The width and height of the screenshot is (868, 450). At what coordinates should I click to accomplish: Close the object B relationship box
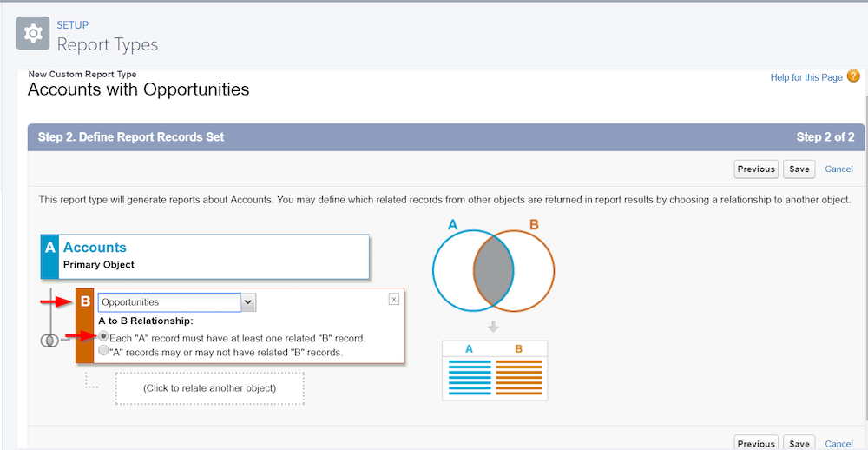[x=393, y=299]
